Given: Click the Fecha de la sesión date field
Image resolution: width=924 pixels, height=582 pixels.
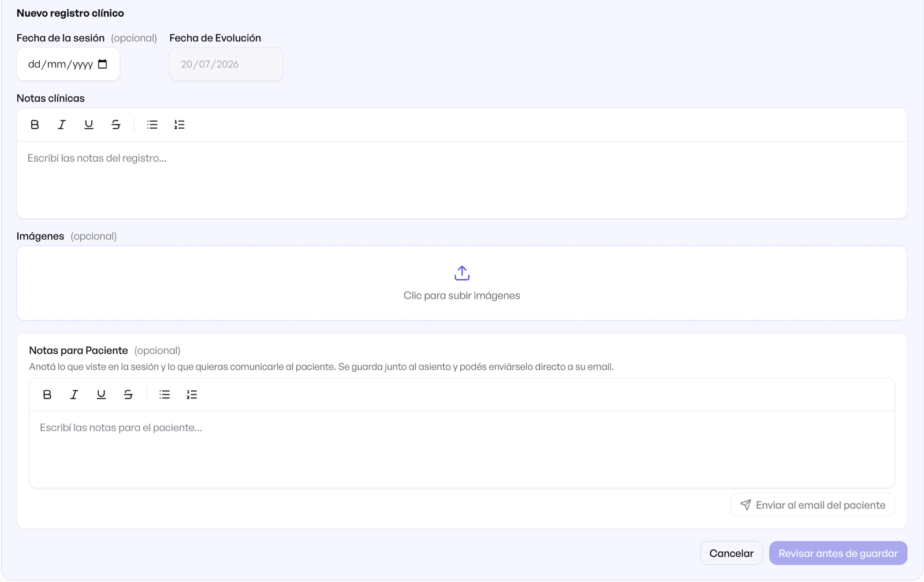Looking at the screenshot, I should point(68,64).
